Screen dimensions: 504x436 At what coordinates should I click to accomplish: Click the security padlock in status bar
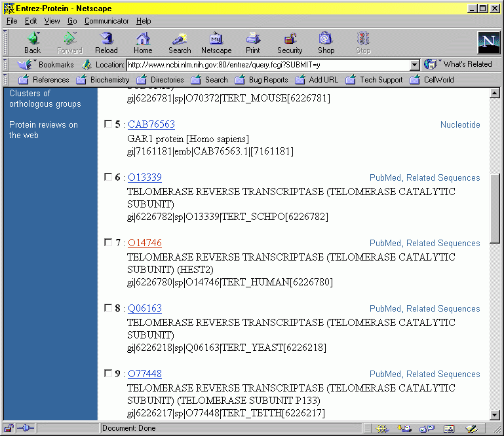pyautogui.click(x=9, y=428)
